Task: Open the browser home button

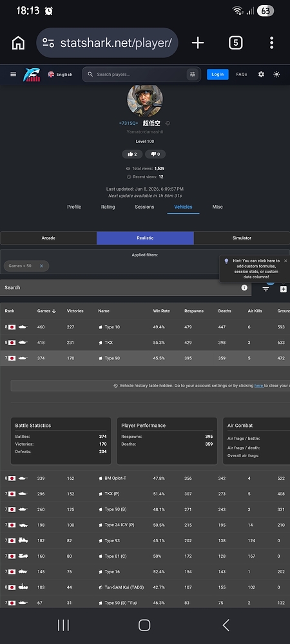Action: [x=18, y=43]
